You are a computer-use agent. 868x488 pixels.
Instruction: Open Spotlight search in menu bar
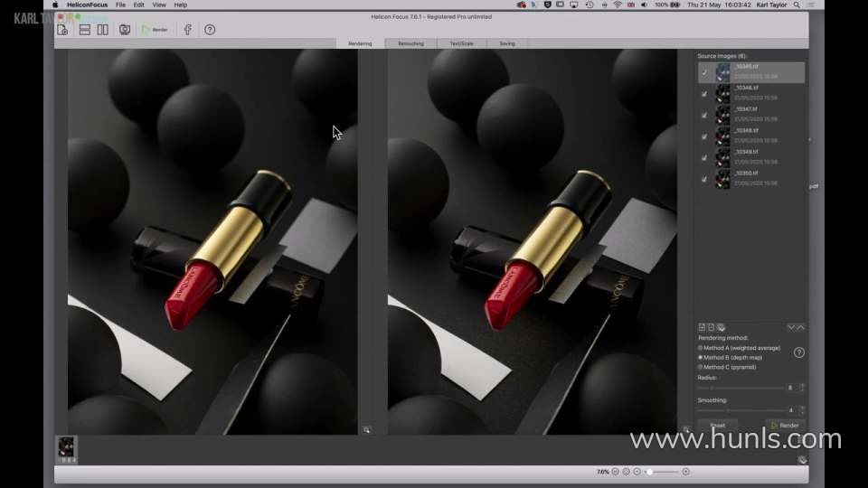coord(797,5)
